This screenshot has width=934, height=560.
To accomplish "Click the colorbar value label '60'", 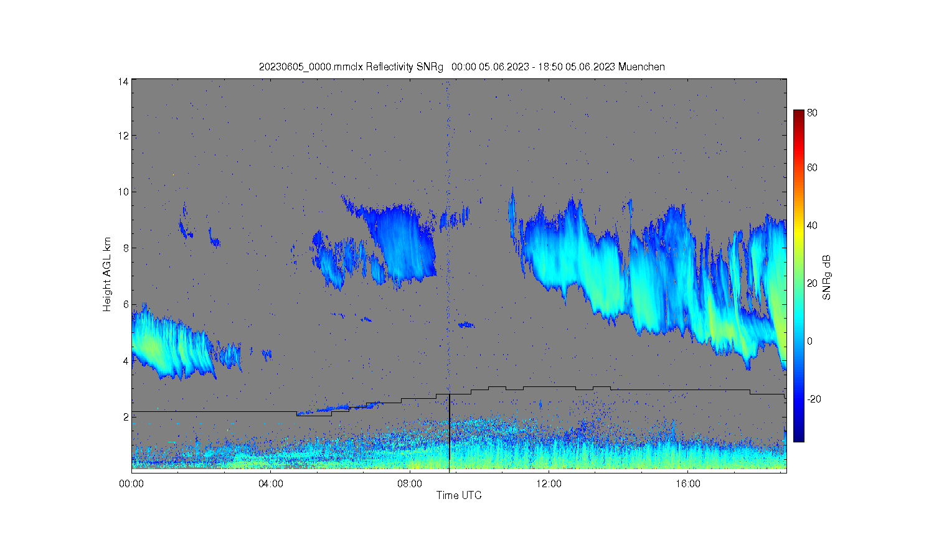I will click(x=812, y=167).
